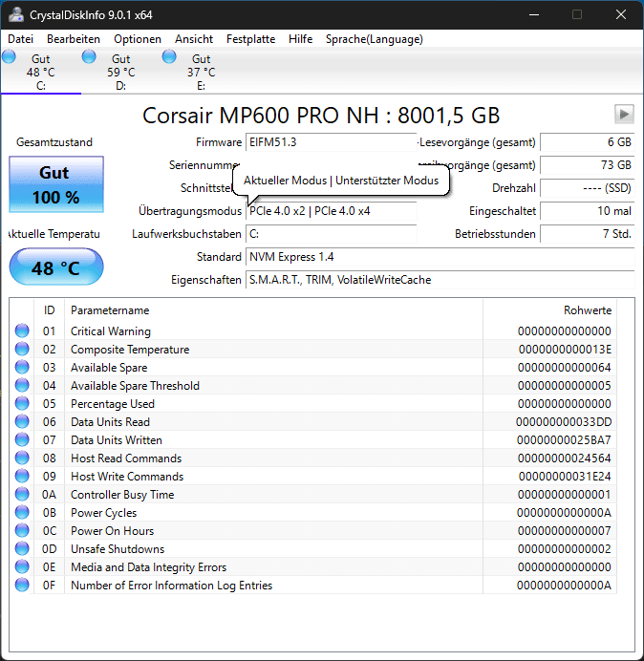Image resolution: width=644 pixels, height=661 pixels.
Task: Click the Lesevorgänge value 6 GB
Action: (x=587, y=142)
